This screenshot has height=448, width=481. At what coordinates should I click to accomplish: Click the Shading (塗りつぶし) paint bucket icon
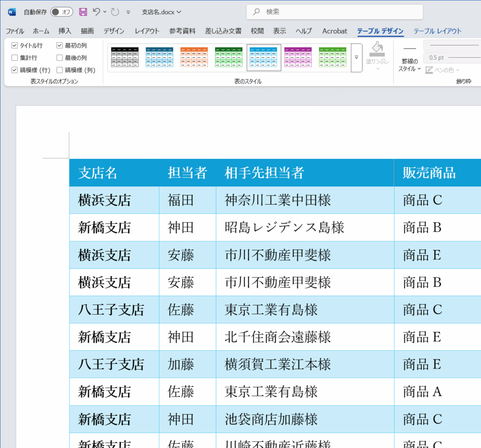coord(377,50)
